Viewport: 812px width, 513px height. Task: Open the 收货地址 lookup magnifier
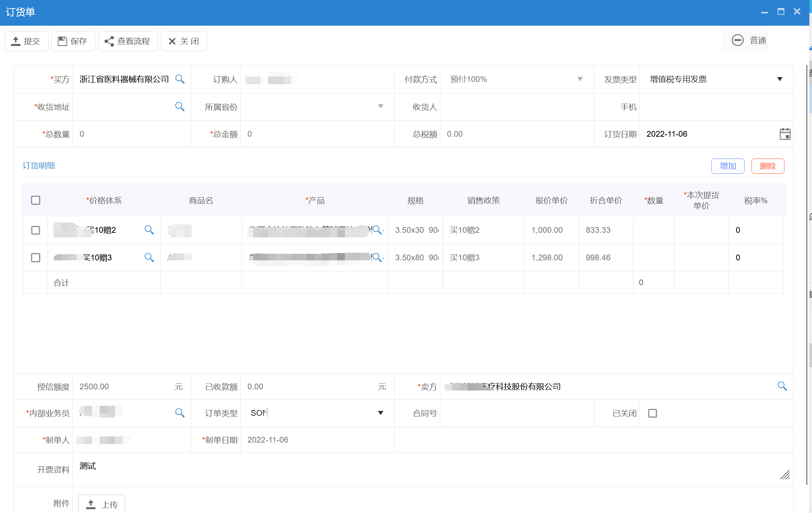pyautogui.click(x=180, y=107)
